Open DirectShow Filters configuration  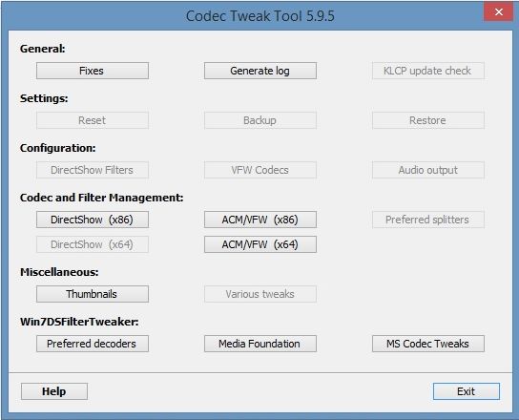click(x=93, y=170)
